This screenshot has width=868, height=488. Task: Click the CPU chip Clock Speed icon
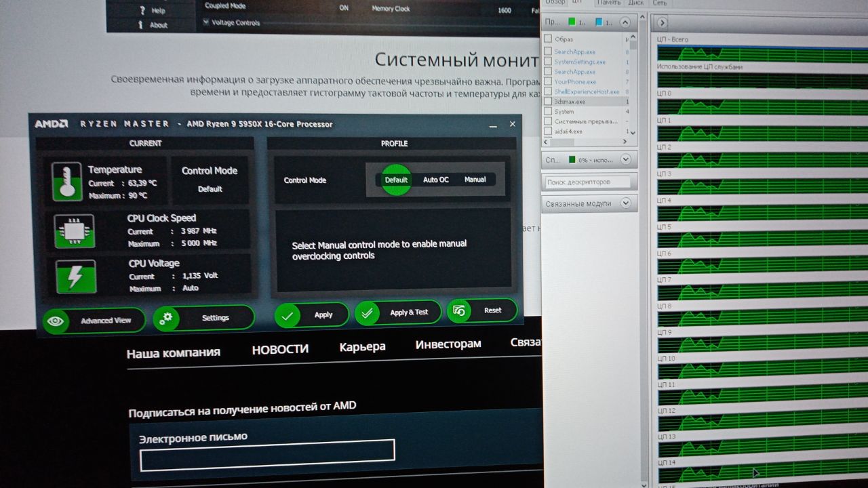point(74,231)
